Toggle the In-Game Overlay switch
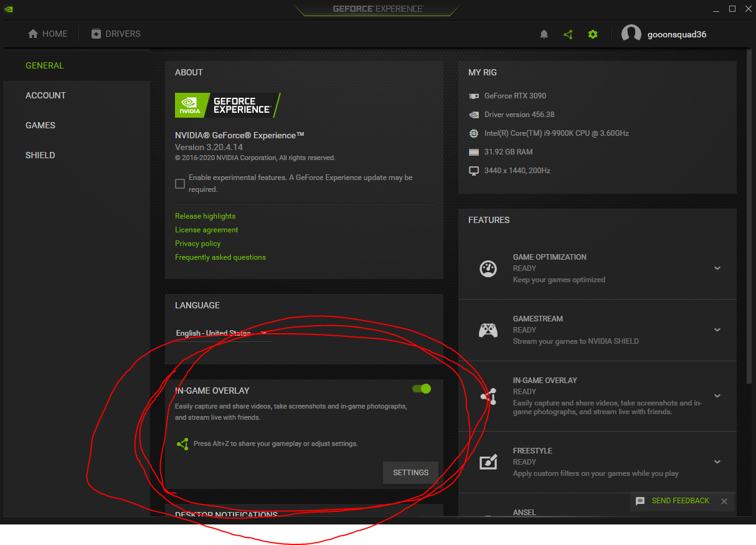Image resolution: width=756 pixels, height=545 pixels. (x=422, y=389)
